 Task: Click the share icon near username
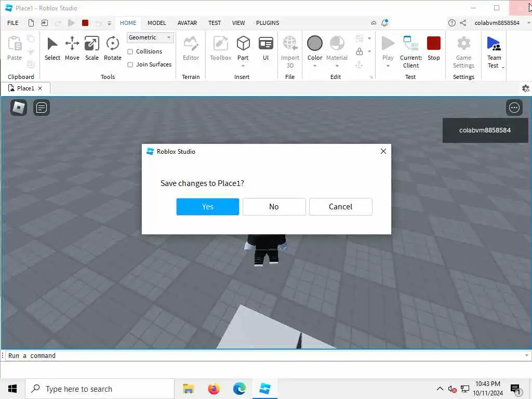tap(463, 23)
